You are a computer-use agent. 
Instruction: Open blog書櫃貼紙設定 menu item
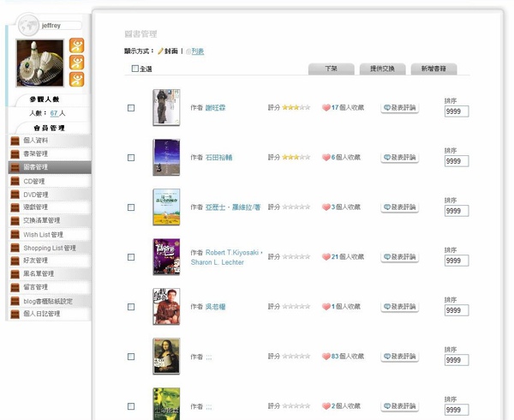50,301
